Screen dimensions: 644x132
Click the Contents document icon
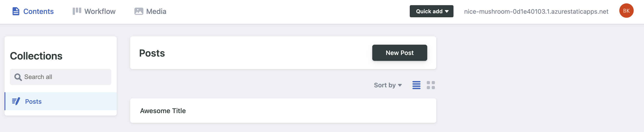(16, 11)
